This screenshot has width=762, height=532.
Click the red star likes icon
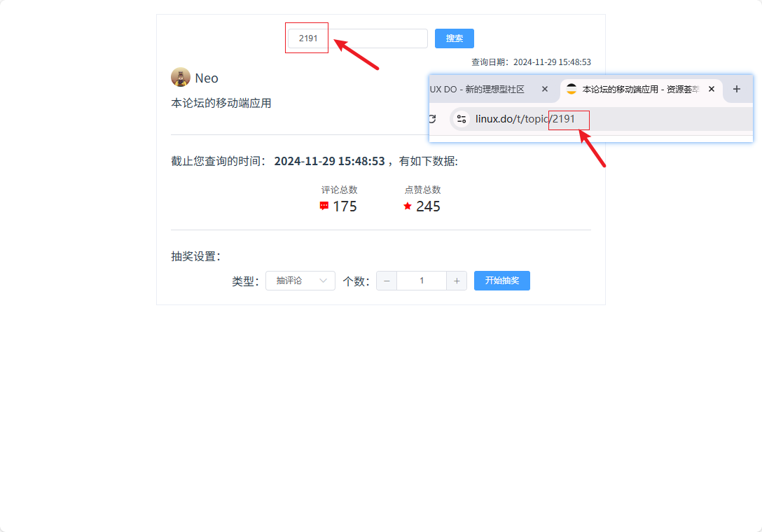tap(407, 206)
